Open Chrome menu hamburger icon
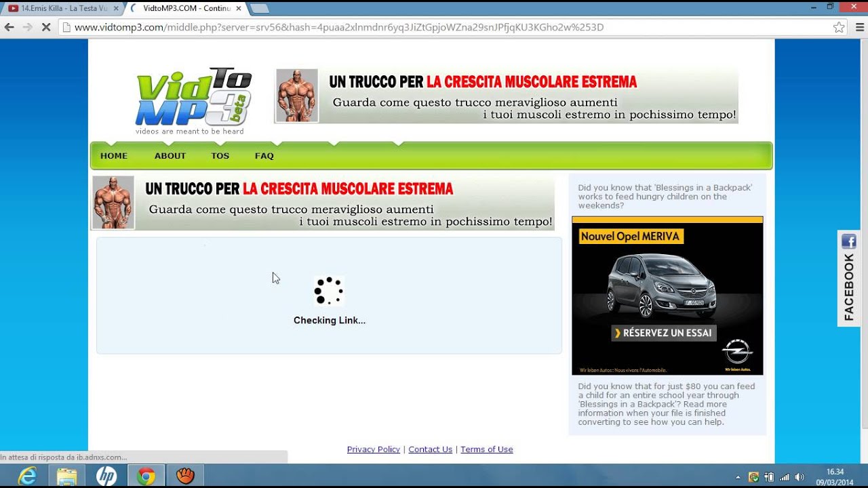Screen dimensions: 868x488 pos(859,28)
